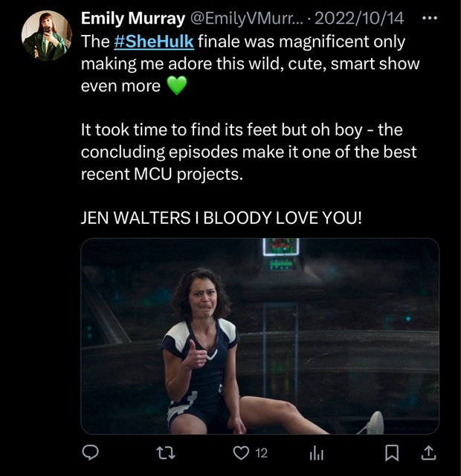The image size is (461, 476).
Task: Open Emily Murray's profile picture
Action: point(46,35)
